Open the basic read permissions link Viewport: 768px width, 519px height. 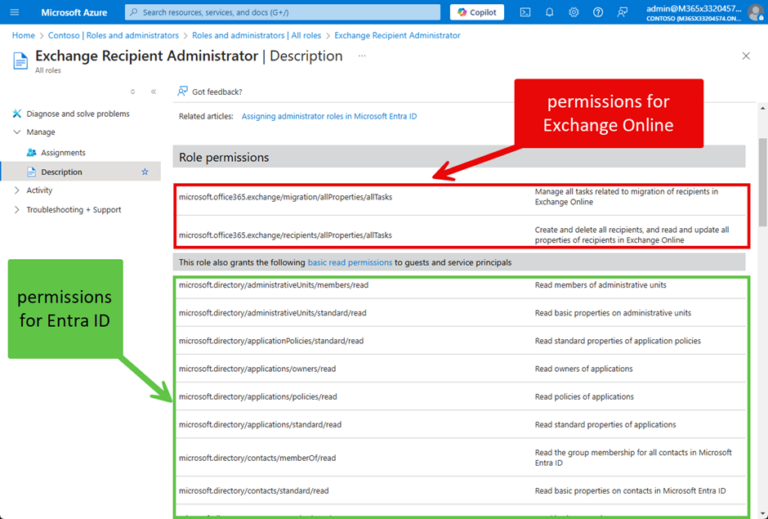349,262
